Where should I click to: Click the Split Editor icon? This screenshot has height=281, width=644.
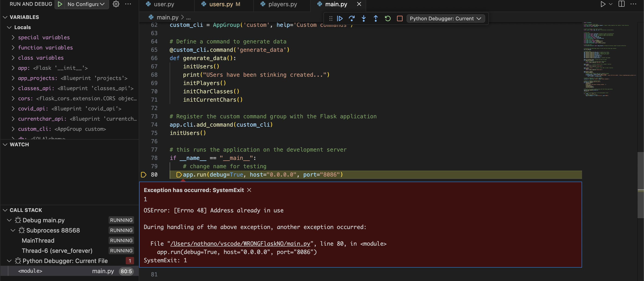622,4
